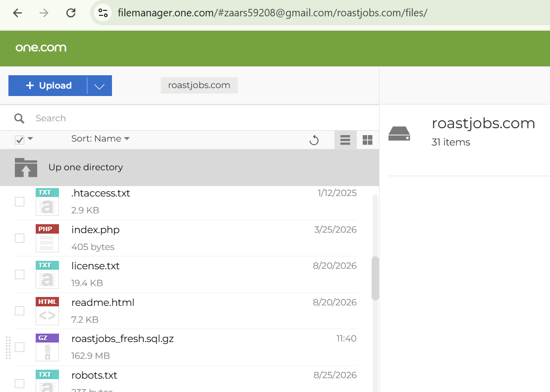The height and width of the screenshot is (392, 550).
Task: Click the browser address bar URL
Action: tap(273, 13)
